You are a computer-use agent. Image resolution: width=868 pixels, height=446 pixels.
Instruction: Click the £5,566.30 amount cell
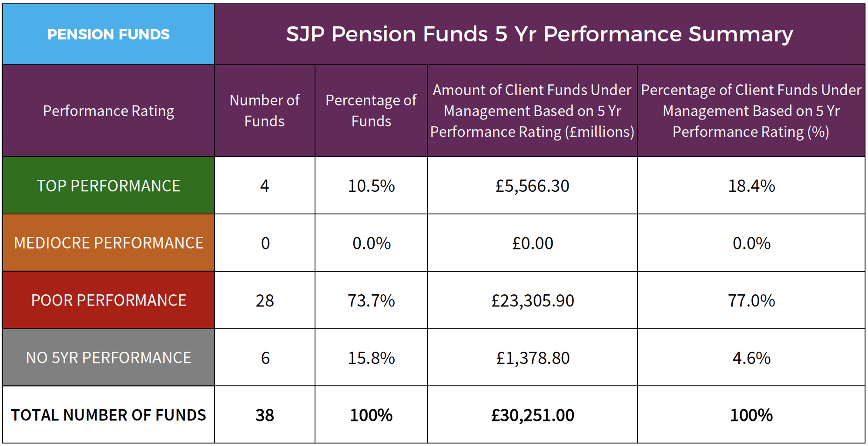point(532,186)
